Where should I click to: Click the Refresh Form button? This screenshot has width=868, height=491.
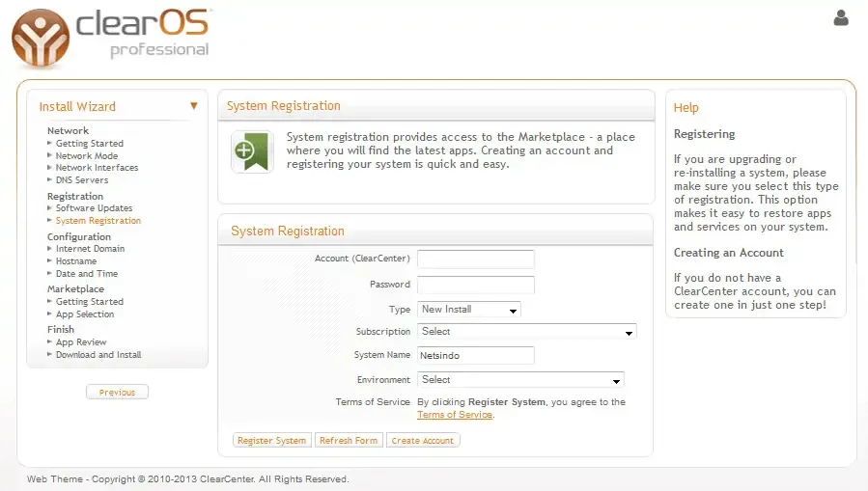349,441
